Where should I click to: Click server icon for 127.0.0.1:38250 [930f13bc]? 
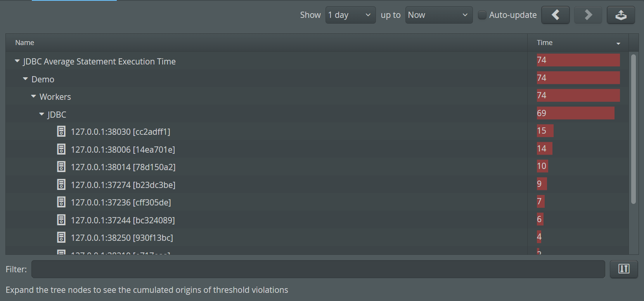click(61, 237)
